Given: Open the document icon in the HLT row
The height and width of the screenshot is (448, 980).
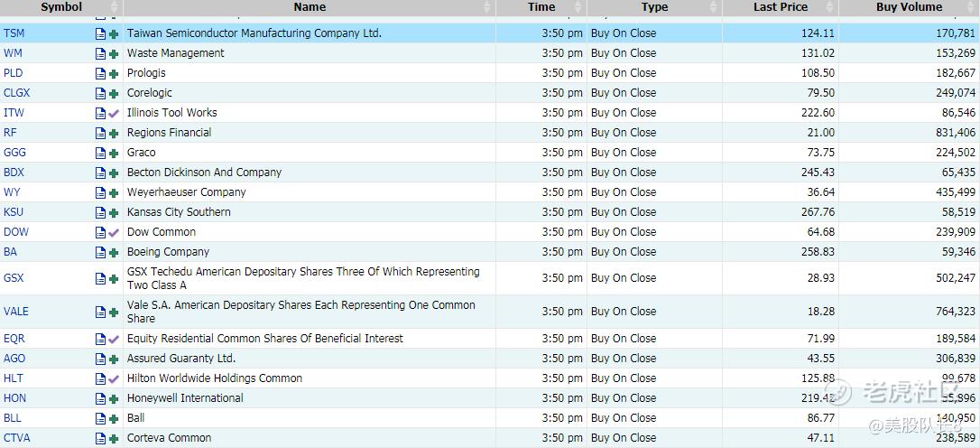Looking at the screenshot, I should 101,379.
